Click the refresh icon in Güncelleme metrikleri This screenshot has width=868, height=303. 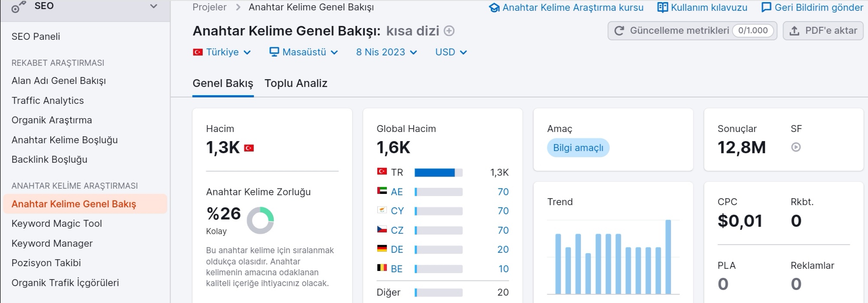tap(619, 31)
